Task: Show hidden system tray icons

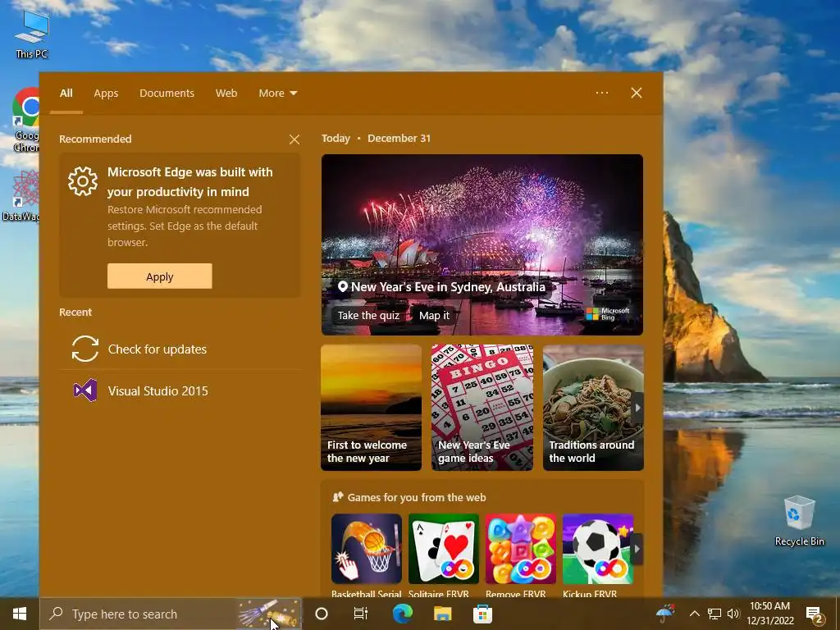Action: tap(694, 614)
